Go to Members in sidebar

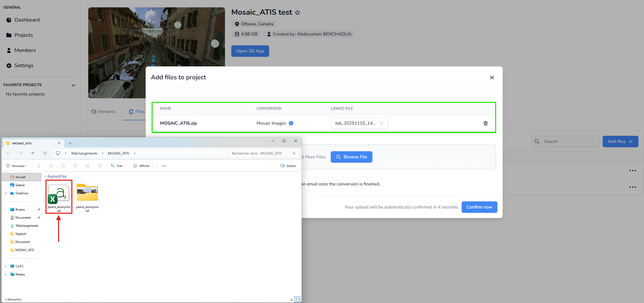click(x=25, y=50)
